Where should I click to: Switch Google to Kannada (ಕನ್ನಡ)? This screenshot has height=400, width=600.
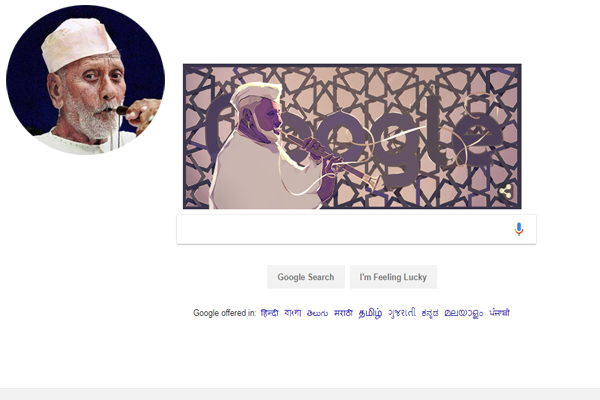click(430, 313)
